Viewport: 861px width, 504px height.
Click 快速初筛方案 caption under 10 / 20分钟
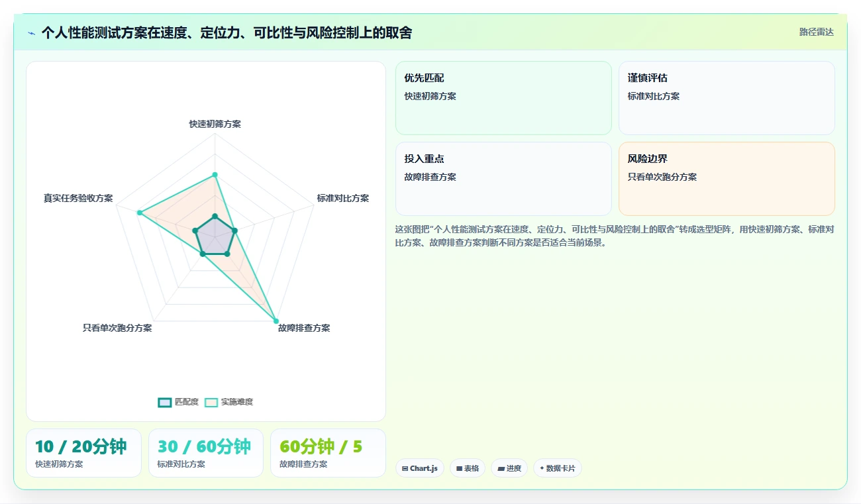pyautogui.click(x=59, y=464)
